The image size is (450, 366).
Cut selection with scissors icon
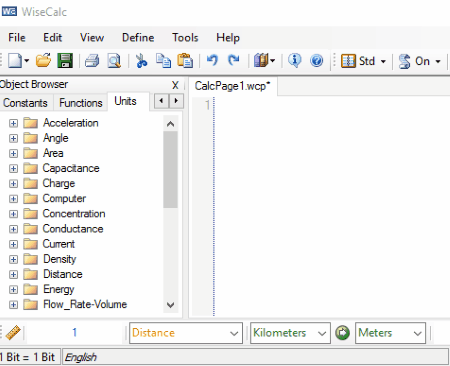click(x=141, y=61)
